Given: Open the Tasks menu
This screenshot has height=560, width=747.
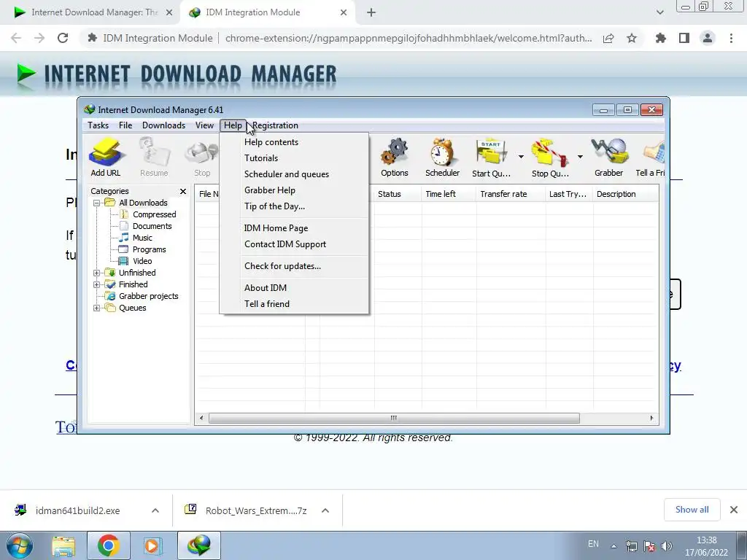Looking at the screenshot, I should [x=98, y=125].
